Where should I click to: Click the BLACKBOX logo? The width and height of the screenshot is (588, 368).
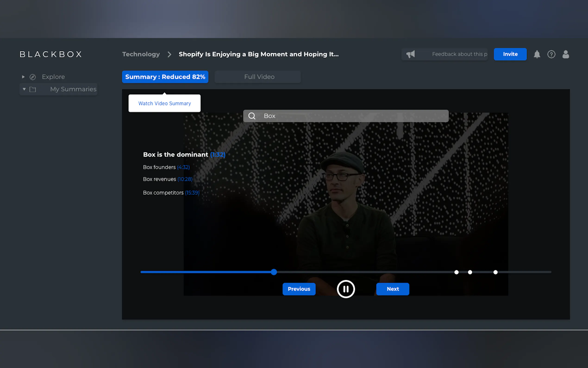[50, 54]
